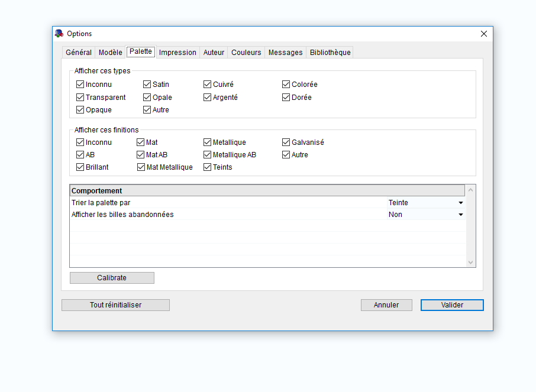Select the Couleurs tab
This screenshot has width=536, height=392.
tap(246, 53)
